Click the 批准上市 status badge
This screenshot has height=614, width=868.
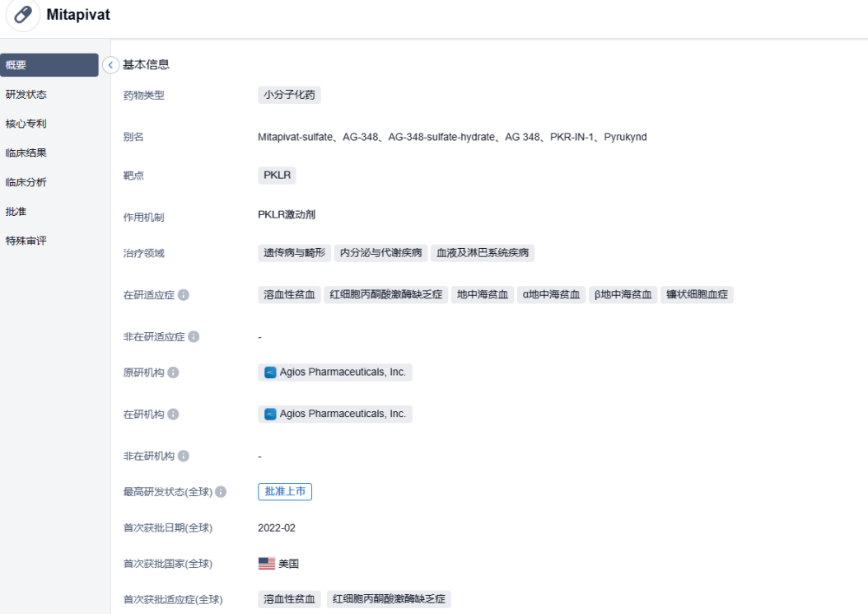click(285, 492)
